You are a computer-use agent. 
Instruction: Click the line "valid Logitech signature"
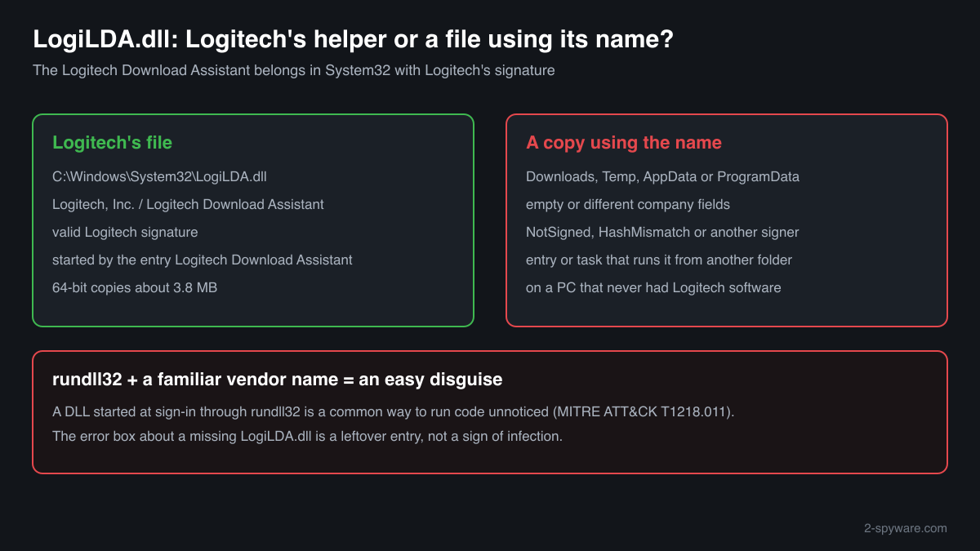pos(125,232)
